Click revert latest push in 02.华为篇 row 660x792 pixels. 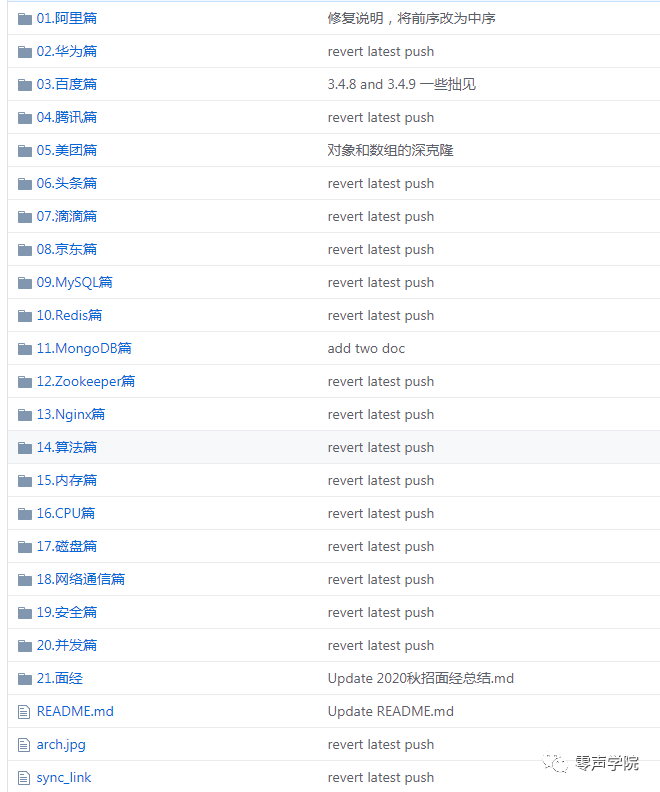[381, 52]
